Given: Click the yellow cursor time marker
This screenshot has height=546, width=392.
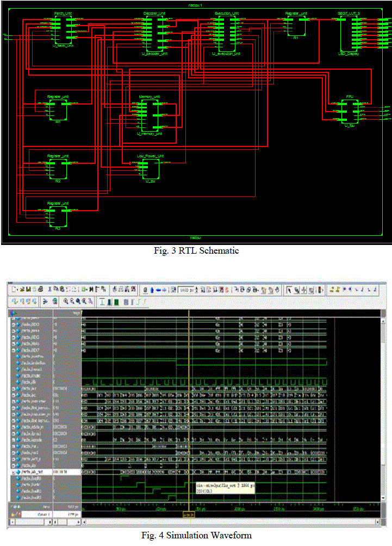Looking at the screenshot, I should pyautogui.click(x=188, y=513).
